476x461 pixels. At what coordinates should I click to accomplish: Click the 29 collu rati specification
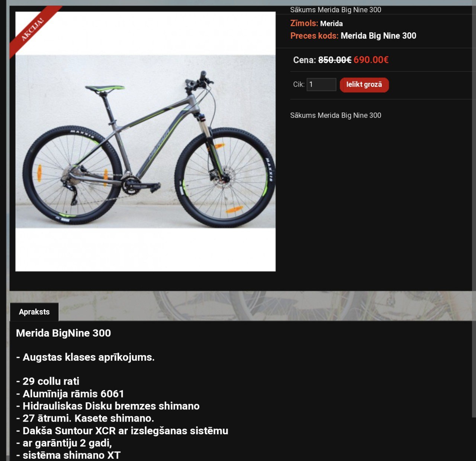pos(48,382)
